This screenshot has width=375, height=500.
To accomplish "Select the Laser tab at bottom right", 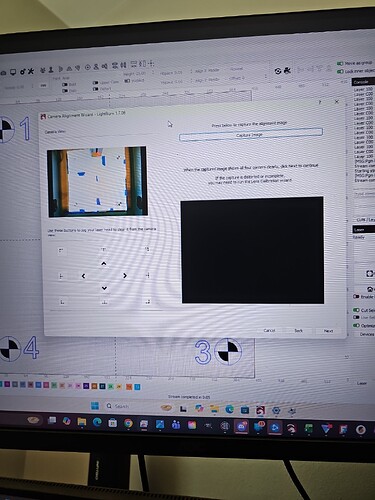I will (362, 383).
